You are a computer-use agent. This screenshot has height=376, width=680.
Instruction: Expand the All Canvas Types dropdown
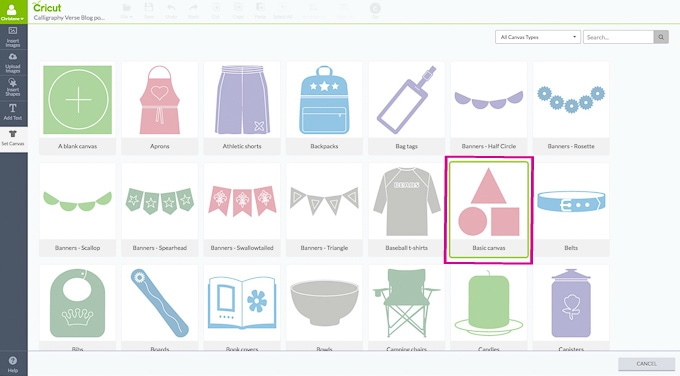pyautogui.click(x=538, y=37)
